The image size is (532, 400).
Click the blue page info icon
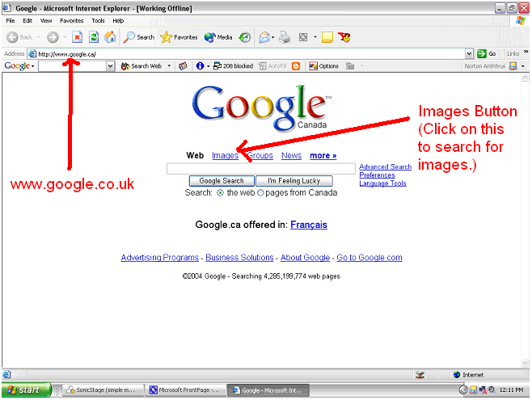200,65
